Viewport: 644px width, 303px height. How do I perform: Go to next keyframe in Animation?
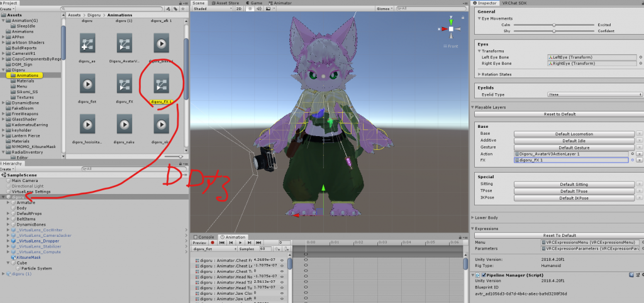tap(250, 243)
